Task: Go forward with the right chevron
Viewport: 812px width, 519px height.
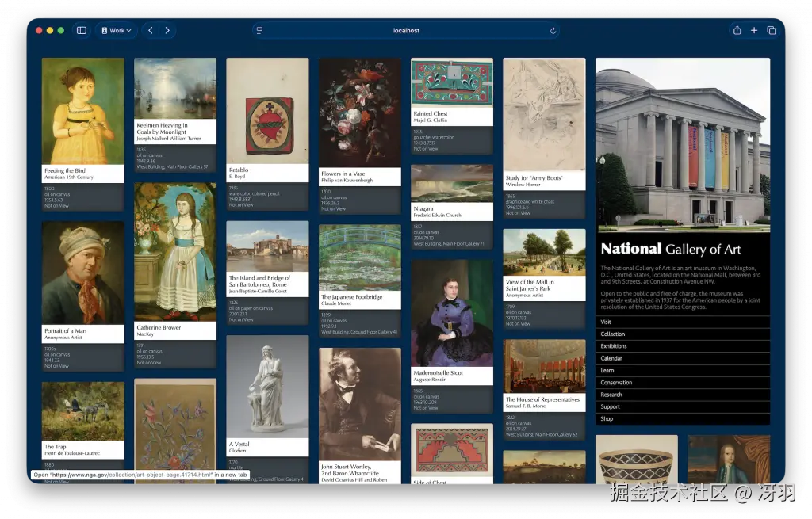Action: coord(167,31)
